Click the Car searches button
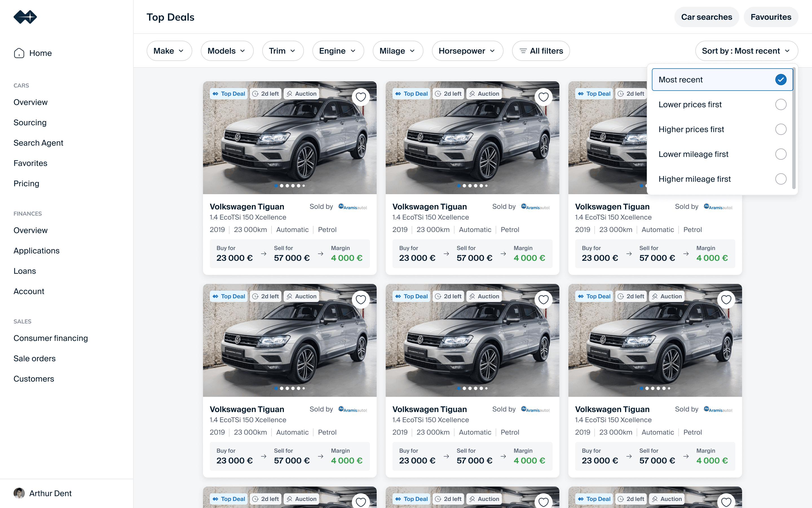This screenshot has width=812, height=508. click(707, 17)
